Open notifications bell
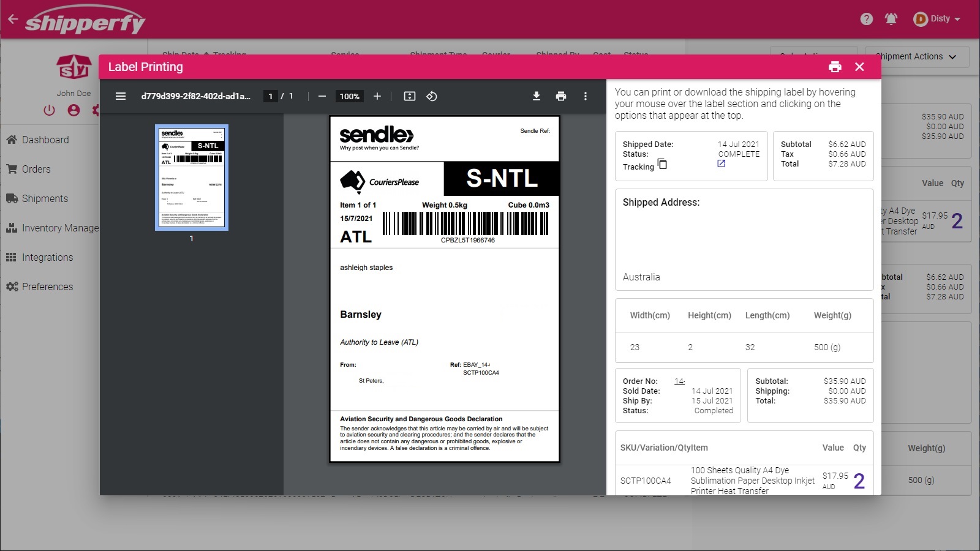Viewport: 980px width, 551px height. (891, 19)
